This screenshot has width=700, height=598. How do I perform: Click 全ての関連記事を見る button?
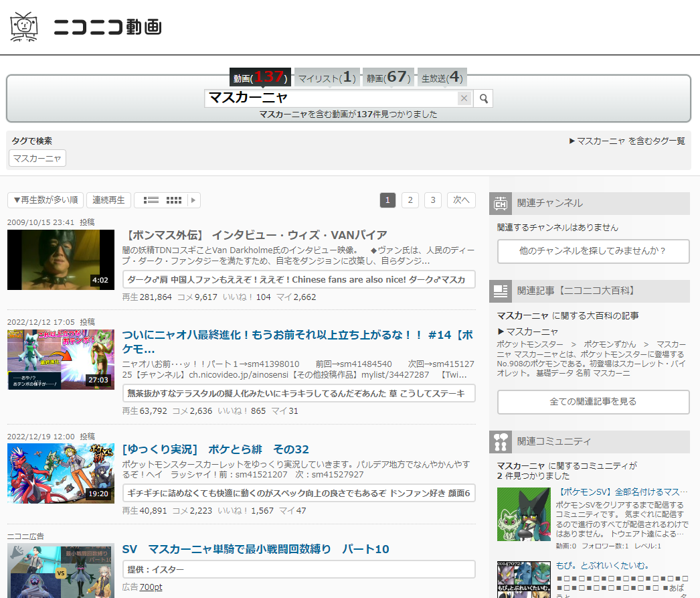coord(594,402)
